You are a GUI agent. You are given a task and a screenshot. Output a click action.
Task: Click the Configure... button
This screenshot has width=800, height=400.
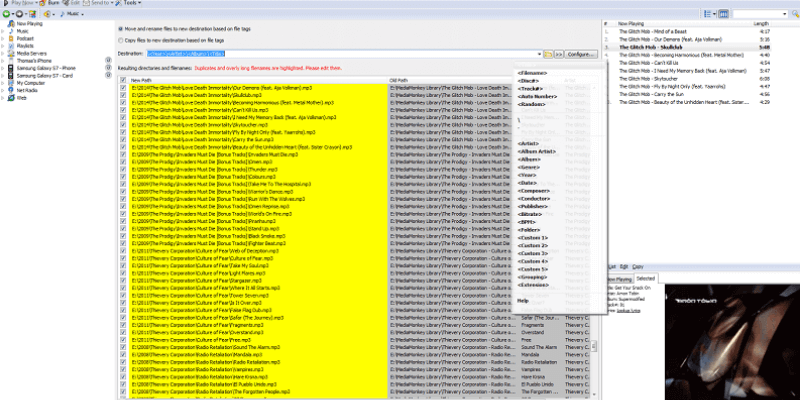tap(581, 54)
